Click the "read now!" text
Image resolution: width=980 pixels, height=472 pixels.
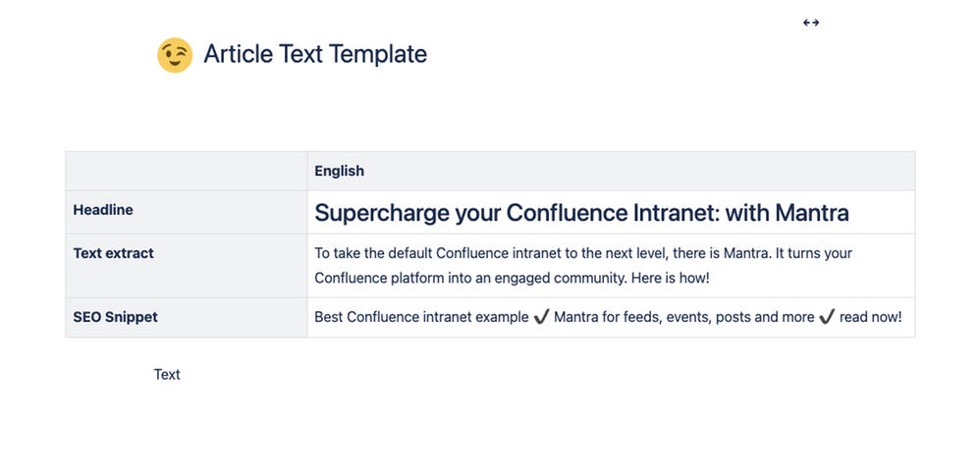click(870, 317)
